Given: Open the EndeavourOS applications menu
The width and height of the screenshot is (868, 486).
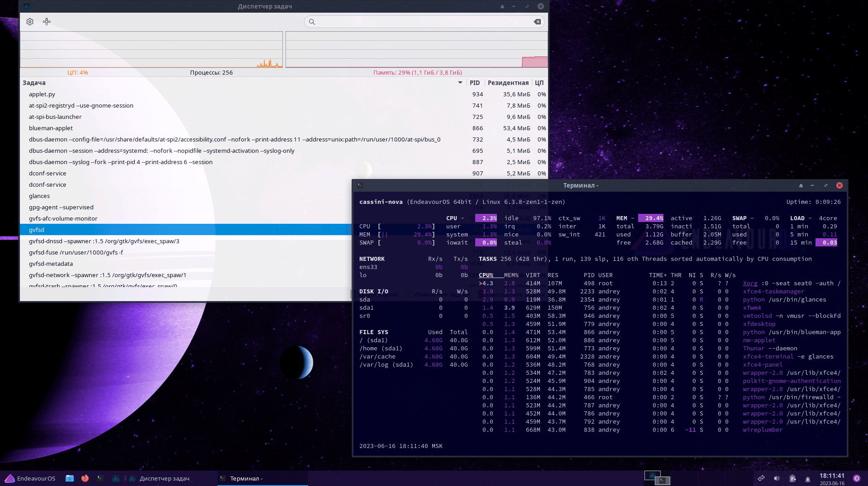Looking at the screenshot, I should tap(30, 478).
